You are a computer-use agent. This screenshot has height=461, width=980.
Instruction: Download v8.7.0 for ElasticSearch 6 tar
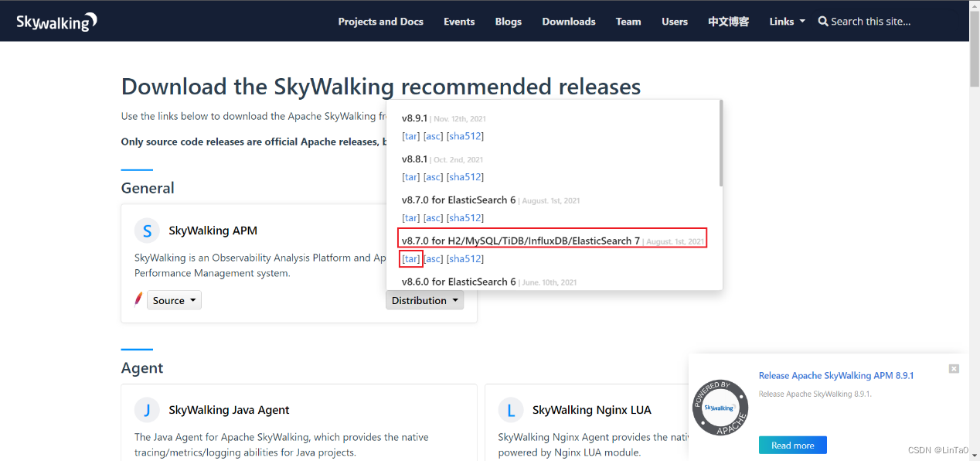(x=411, y=218)
